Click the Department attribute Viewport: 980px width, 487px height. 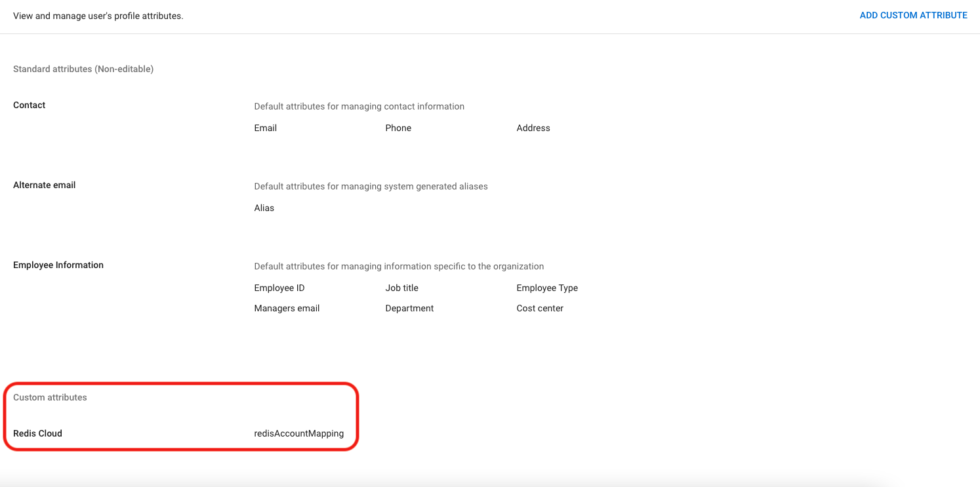click(409, 308)
